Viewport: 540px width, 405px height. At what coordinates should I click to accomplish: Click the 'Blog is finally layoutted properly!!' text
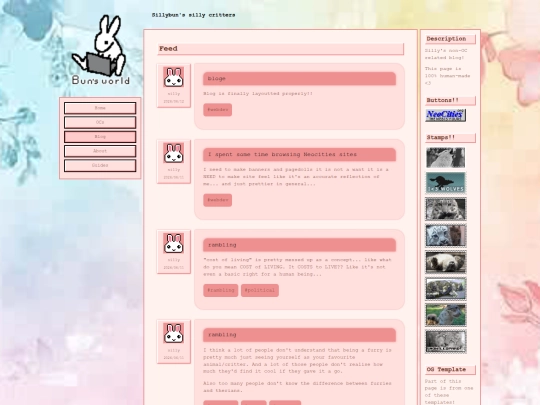pyautogui.click(x=258, y=93)
